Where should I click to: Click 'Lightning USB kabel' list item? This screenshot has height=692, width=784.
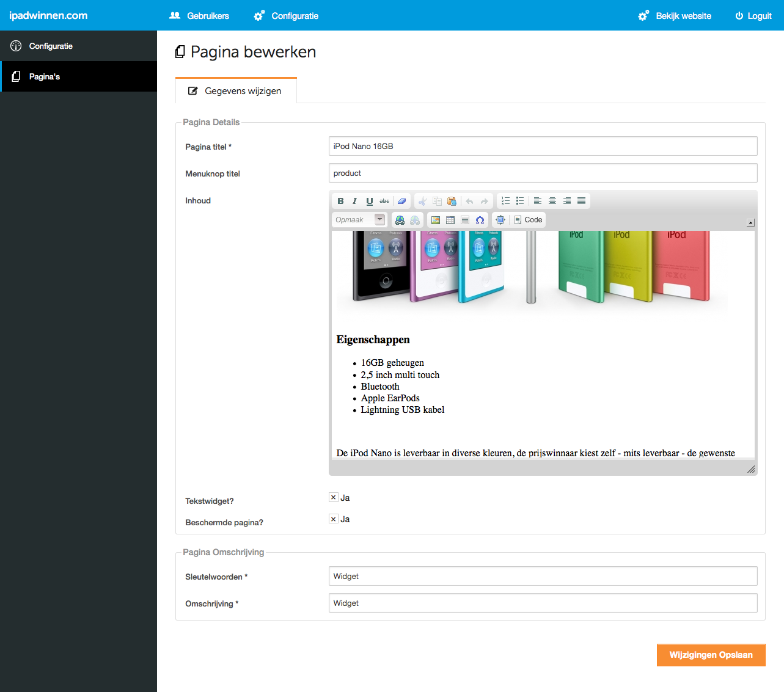(403, 410)
